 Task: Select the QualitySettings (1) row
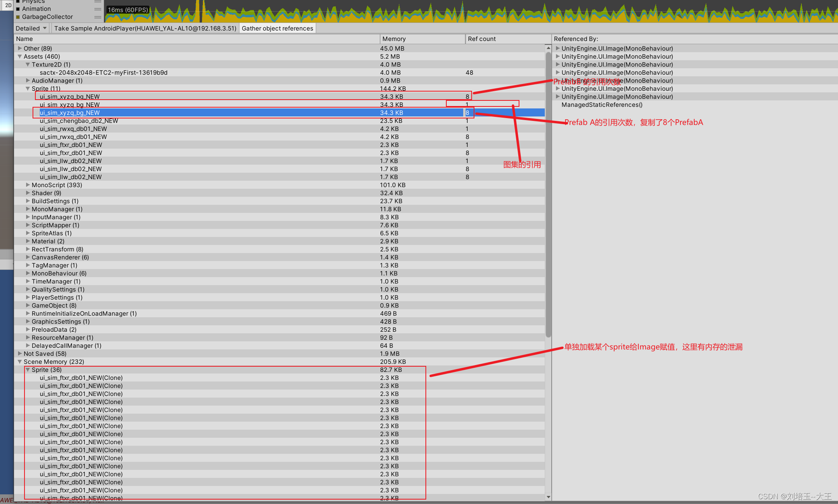tap(279, 290)
